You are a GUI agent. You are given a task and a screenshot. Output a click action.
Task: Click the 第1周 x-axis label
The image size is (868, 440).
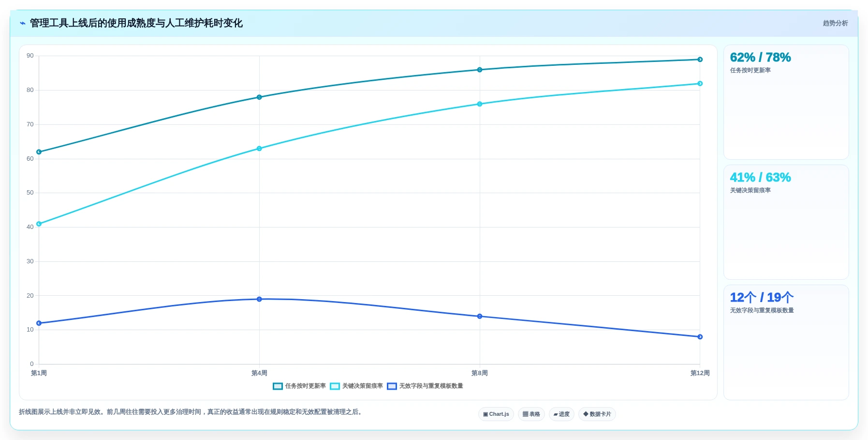[x=39, y=373]
